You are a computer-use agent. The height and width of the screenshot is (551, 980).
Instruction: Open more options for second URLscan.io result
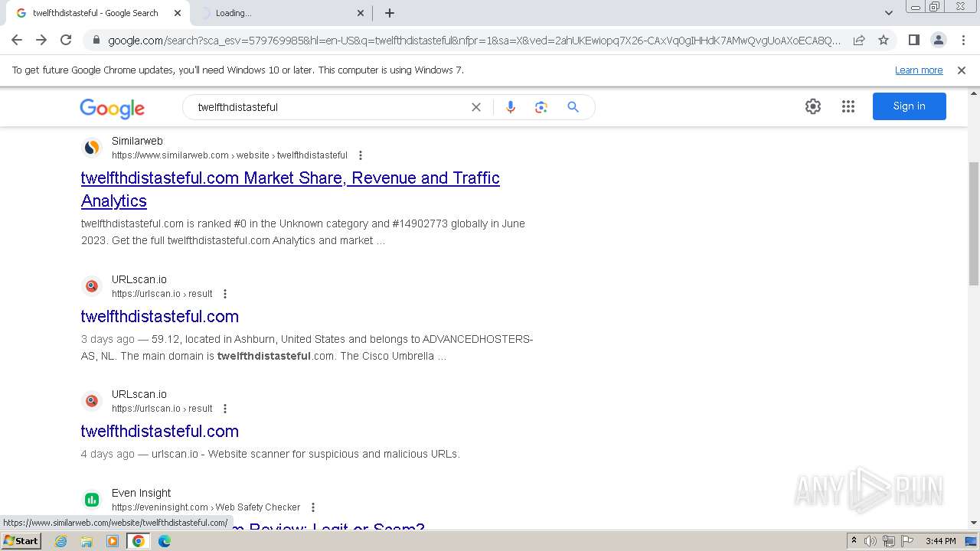pyautogui.click(x=225, y=409)
